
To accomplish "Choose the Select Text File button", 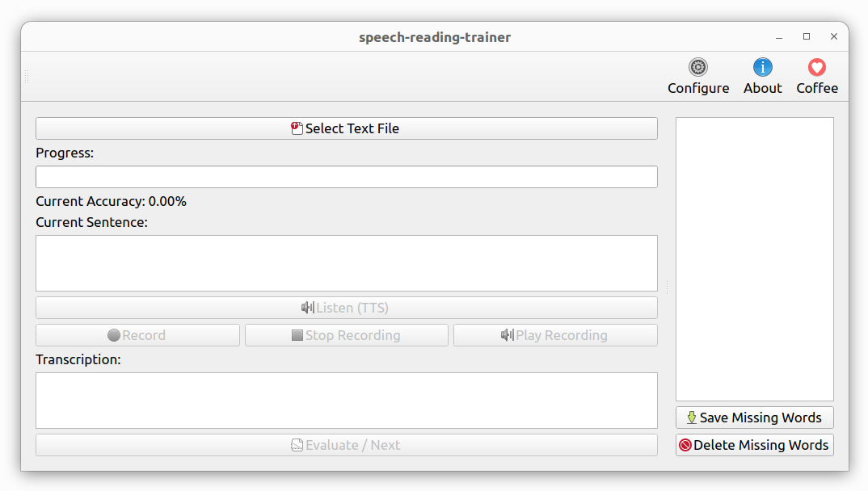I will [x=347, y=128].
